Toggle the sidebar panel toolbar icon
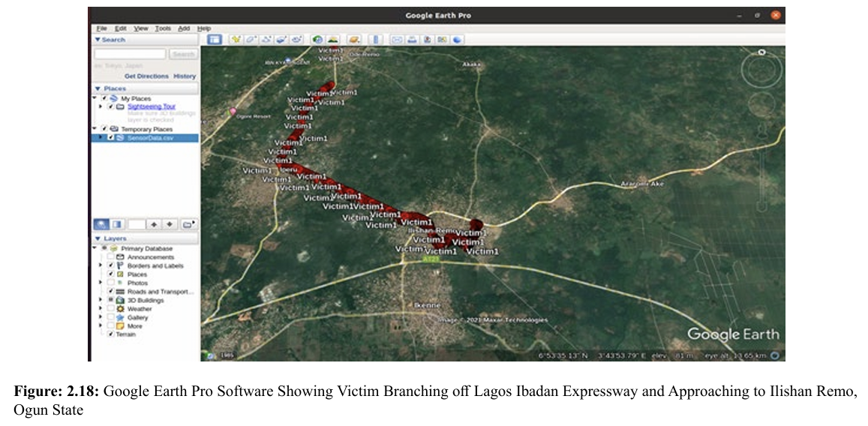 [214, 39]
